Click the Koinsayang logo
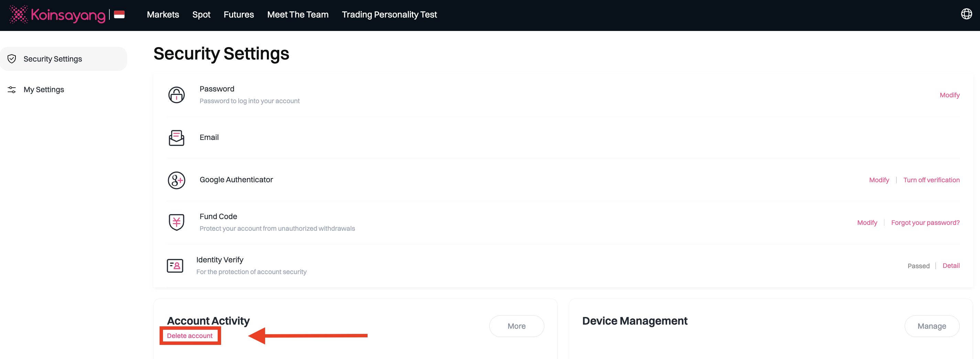980x359 pixels. coord(57,15)
